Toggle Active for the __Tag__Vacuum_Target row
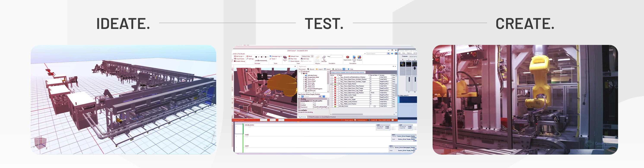This screenshot has width=644, height=168. pyautogui.click(x=335, y=97)
